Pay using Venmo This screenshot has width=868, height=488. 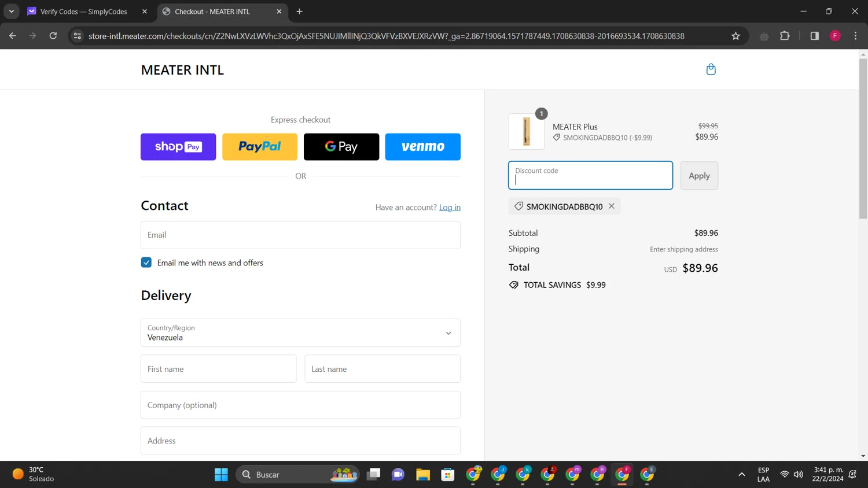point(423,147)
